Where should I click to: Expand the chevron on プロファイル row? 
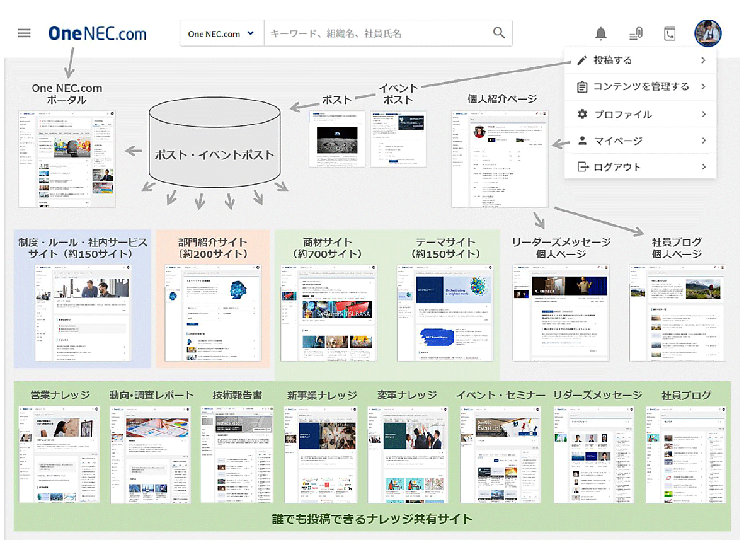pyautogui.click(x=703, y=114)
